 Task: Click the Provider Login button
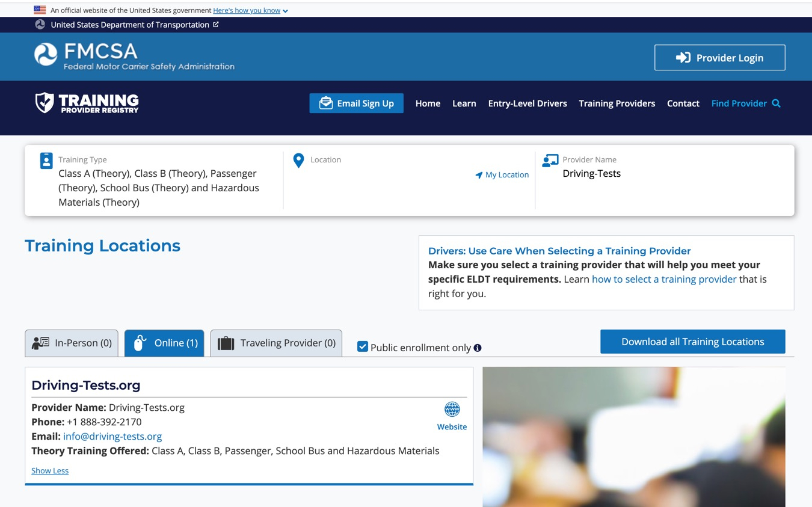tap(719, 58)
